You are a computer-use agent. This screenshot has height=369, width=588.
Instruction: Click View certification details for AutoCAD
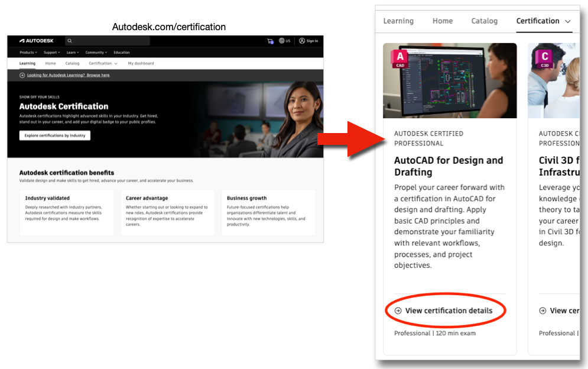pyautogui.click(x=449, y=310)
